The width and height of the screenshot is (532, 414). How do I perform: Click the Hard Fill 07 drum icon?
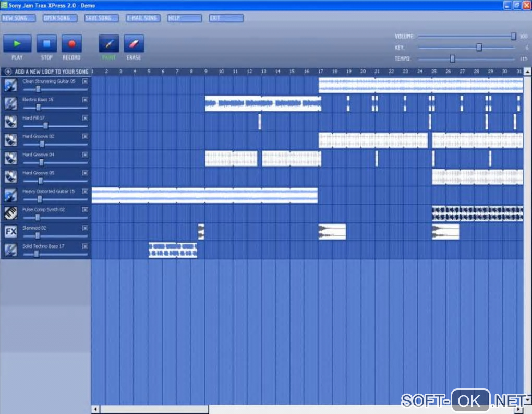(x=10, y=122)
